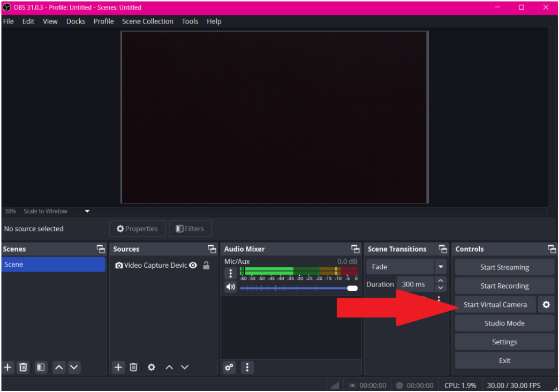
Task: Open Settings from the Controls dock
Action: click(504, 342)
